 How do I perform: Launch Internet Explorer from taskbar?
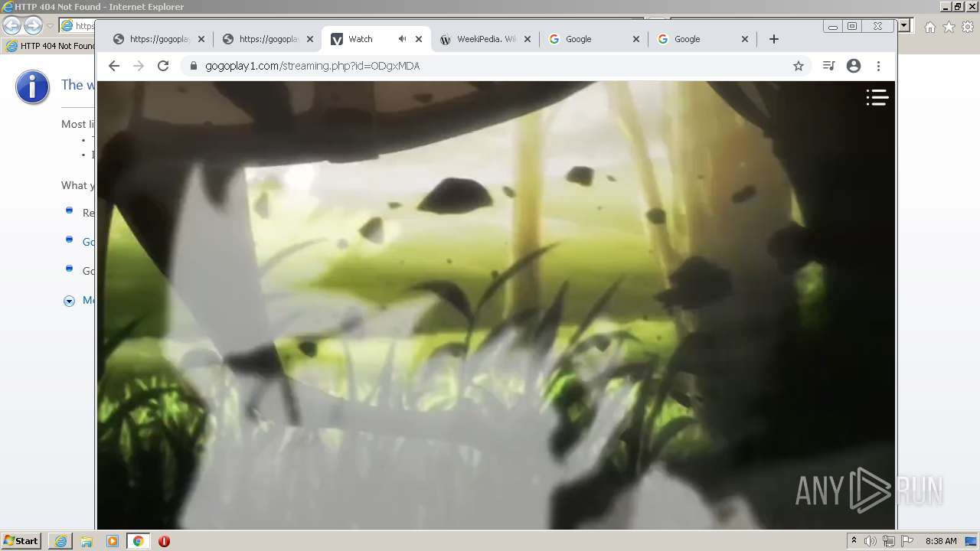point(60,541)
